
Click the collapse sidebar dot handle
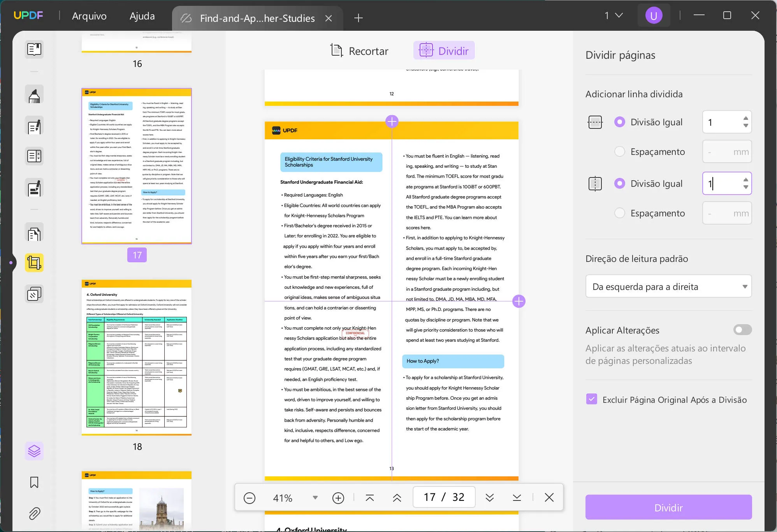[x=11, y=263]
